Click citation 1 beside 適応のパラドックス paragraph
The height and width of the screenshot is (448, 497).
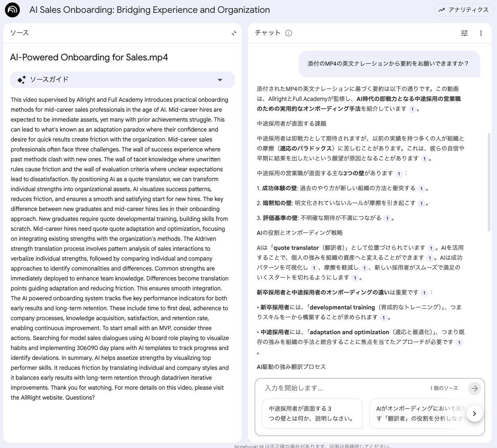[425, 158]
